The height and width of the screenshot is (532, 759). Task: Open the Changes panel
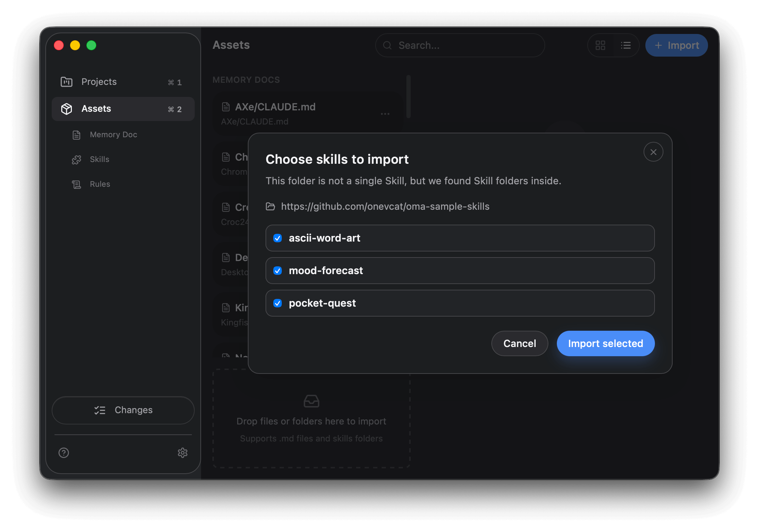[x=123, y=410]
